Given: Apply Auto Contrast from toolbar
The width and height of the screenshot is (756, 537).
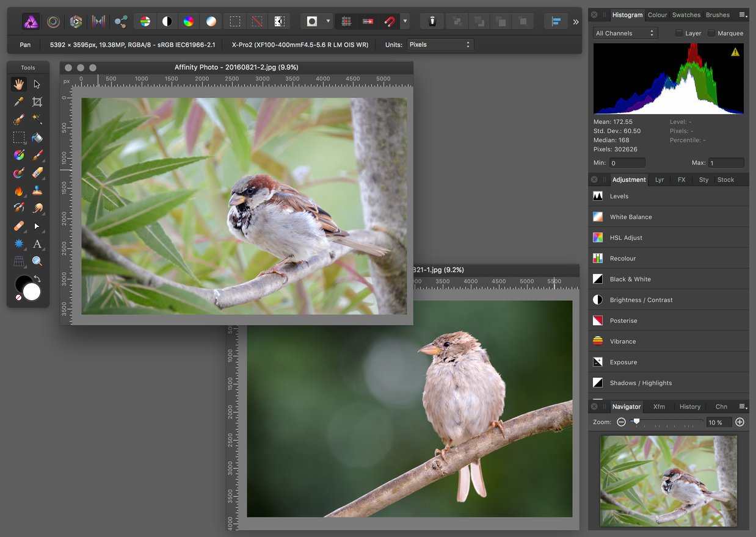Looking at the screenshot, I should [167, 21].
